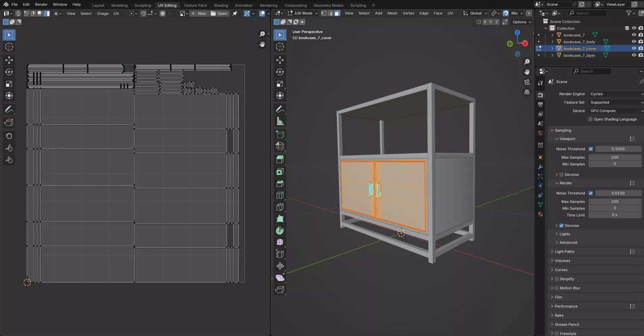
Task: Open the Feature Set dropdown
Action: (616, 102)
